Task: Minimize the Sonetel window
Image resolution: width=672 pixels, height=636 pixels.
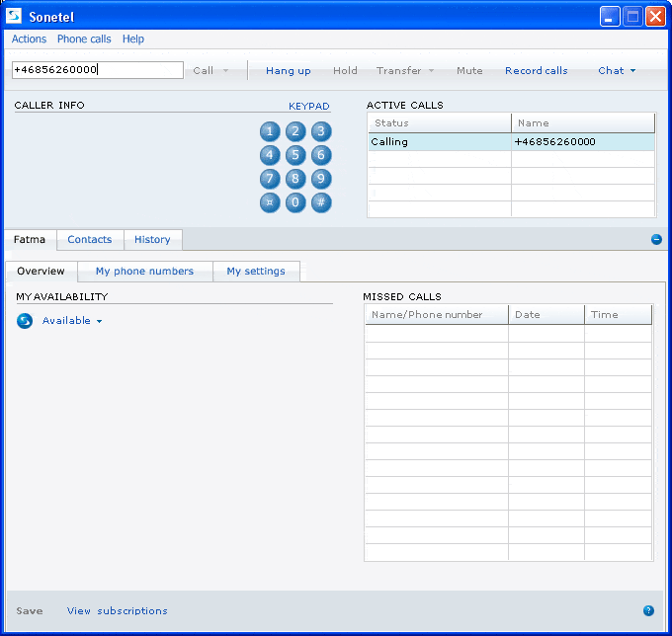Action: tap(610, 17)
